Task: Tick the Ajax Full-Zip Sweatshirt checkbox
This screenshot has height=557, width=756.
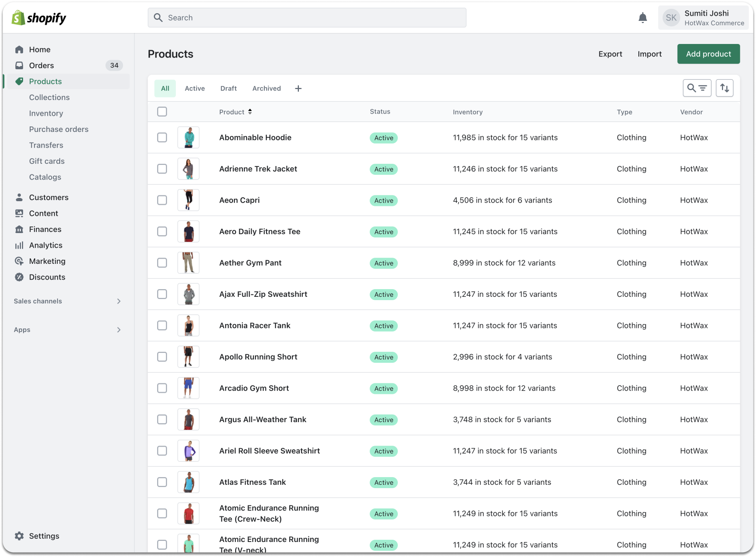Action: [162, 294]
